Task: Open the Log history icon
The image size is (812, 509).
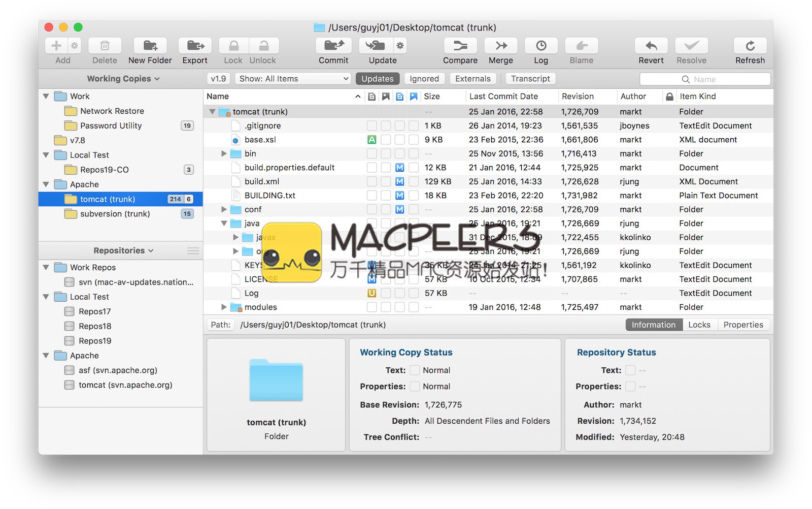Action: (x=541, y=46)
